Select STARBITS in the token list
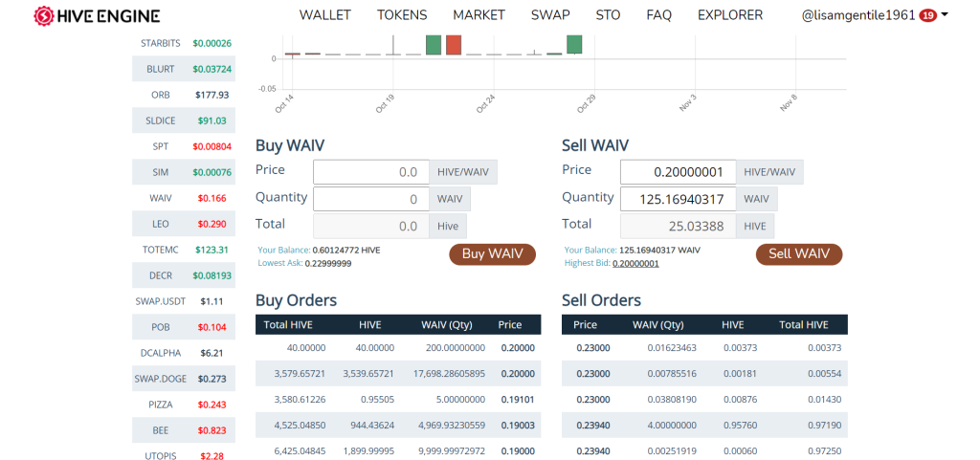 184,44
